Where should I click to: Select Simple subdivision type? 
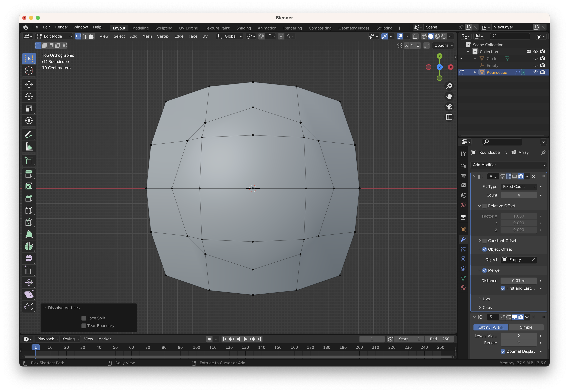coord(526,327)
